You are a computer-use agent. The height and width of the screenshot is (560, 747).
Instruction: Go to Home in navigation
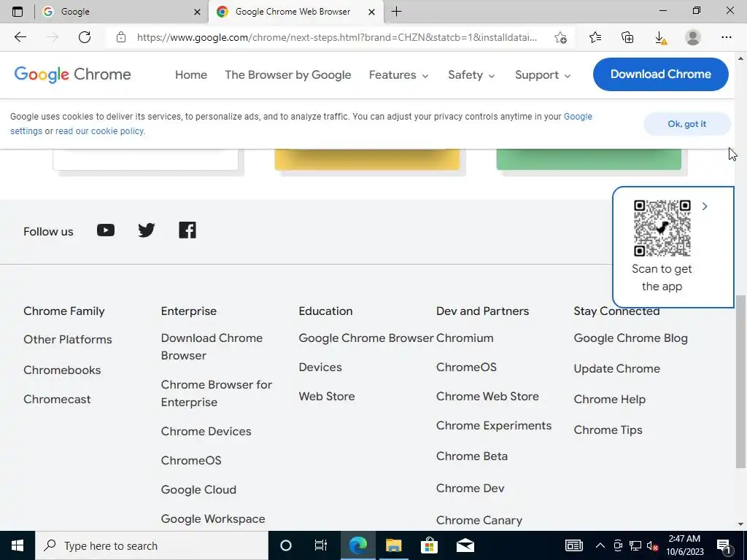click(191, 75)
